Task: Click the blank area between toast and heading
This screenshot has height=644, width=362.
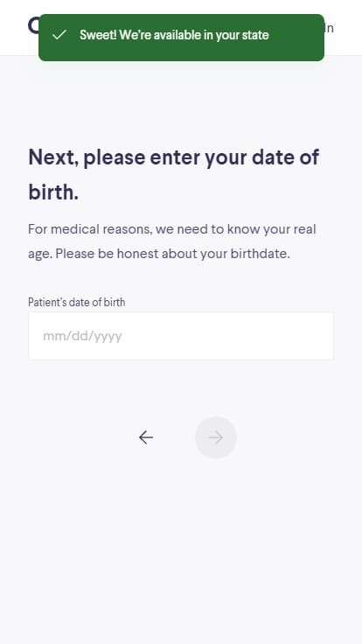Action: 181,102
